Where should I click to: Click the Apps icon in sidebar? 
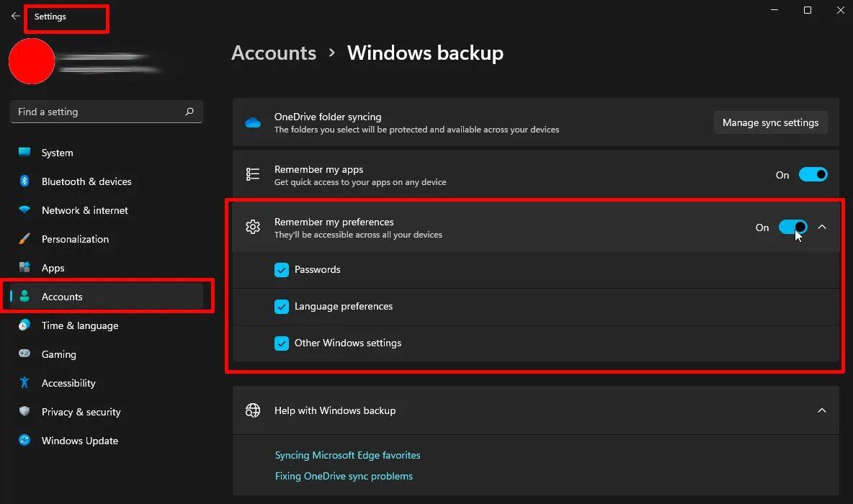(x=24, y=268)
